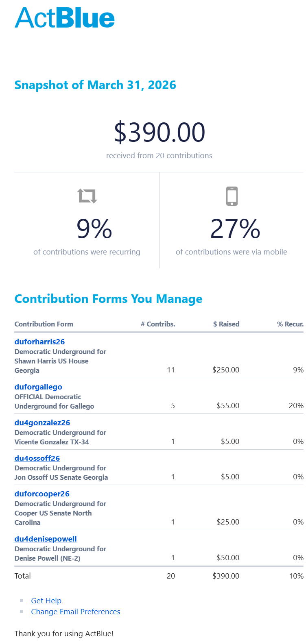
Task: Click the ActBlue logo
Action: pyautogui.click(x=65, y=18)
